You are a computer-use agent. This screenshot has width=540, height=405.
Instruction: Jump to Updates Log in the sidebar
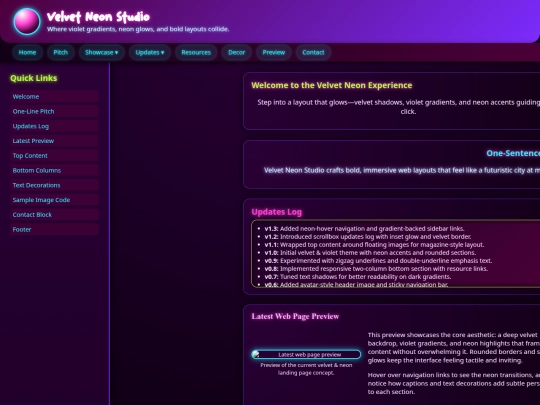click(x=54, y=126)
